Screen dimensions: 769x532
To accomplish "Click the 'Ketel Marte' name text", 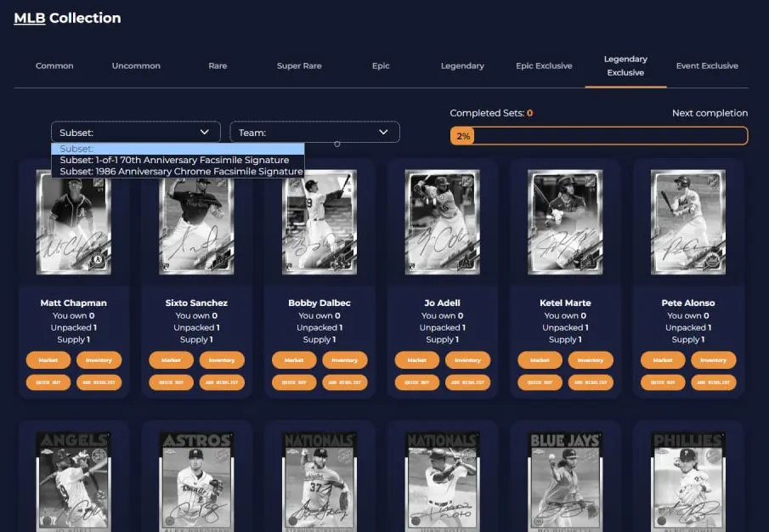I will click(x=565, y=303).
